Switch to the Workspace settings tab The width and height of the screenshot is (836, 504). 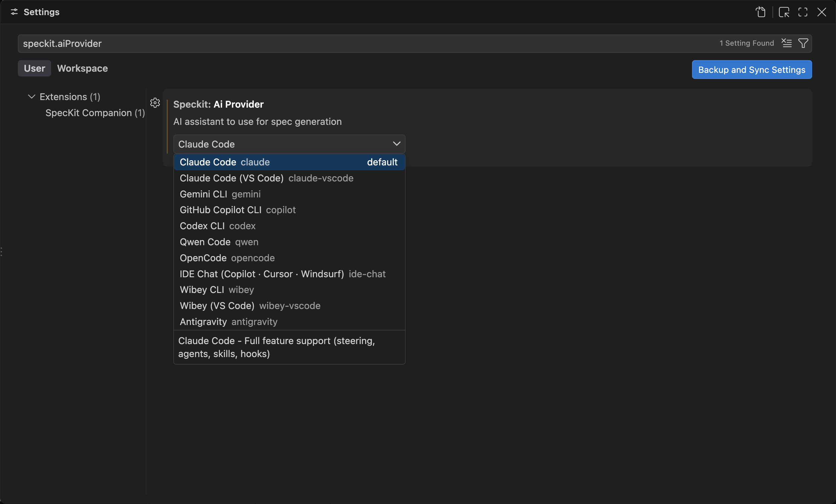[x=83, y=69]
